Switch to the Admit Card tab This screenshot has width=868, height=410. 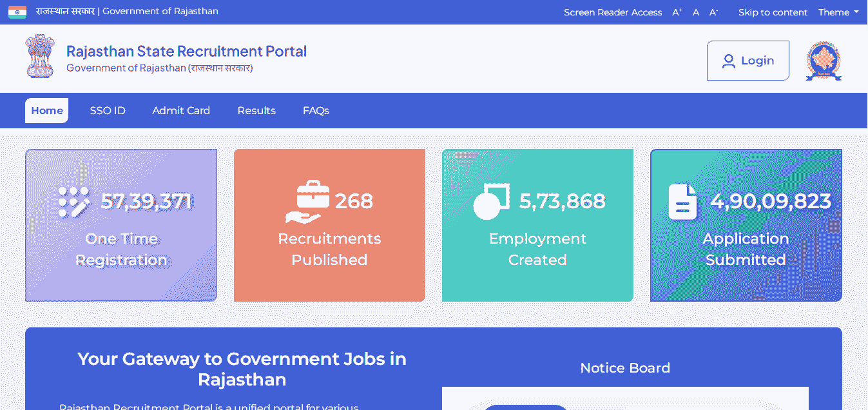click(x=181, y=110)
